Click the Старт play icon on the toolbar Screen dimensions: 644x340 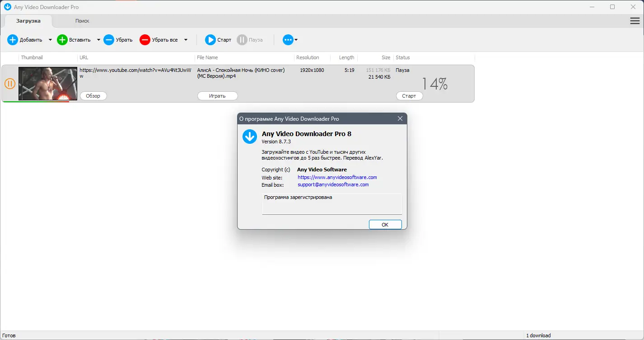tap(210, 40)
